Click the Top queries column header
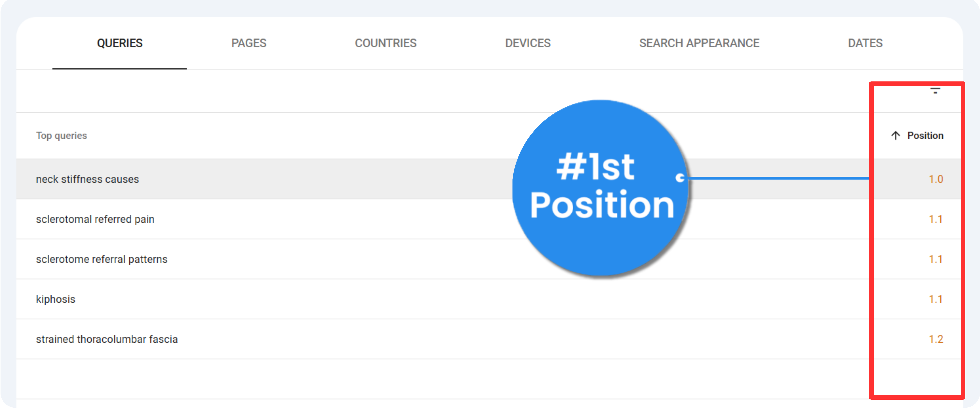The image size is (980, 408). (61, 136)
